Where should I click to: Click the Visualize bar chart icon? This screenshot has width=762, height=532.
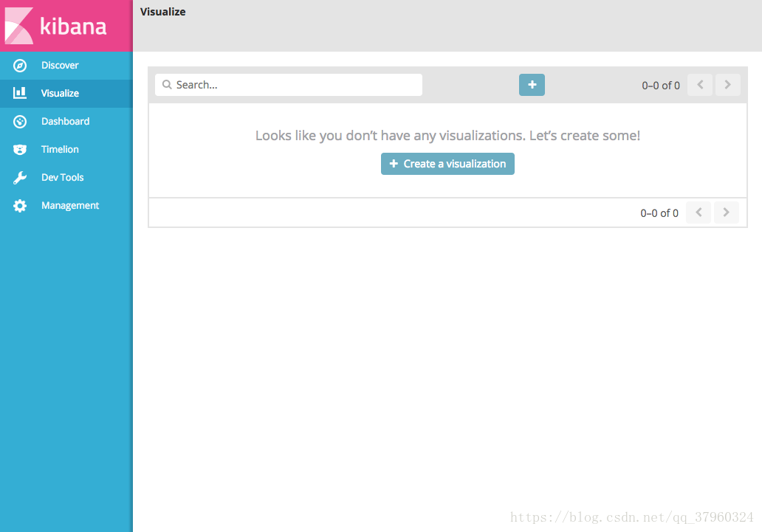pos(20,93)
